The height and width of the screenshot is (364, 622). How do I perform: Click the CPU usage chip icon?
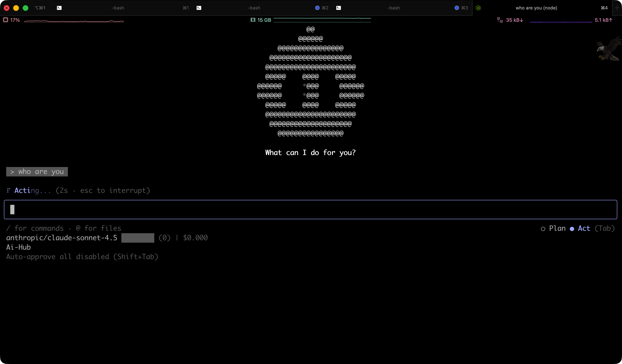(5, 20)
